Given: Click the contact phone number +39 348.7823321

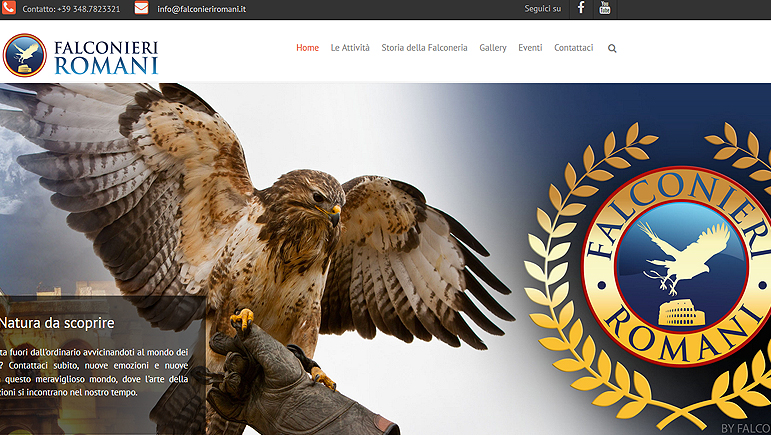Looking at the screenshot, I should coord(71,9).
